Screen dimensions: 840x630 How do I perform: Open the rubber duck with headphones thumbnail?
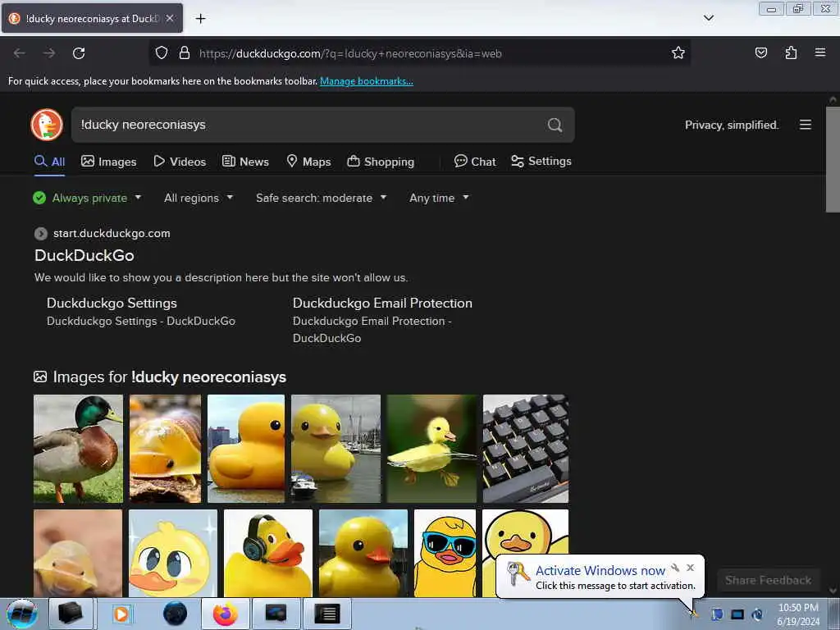click(268, 553)
